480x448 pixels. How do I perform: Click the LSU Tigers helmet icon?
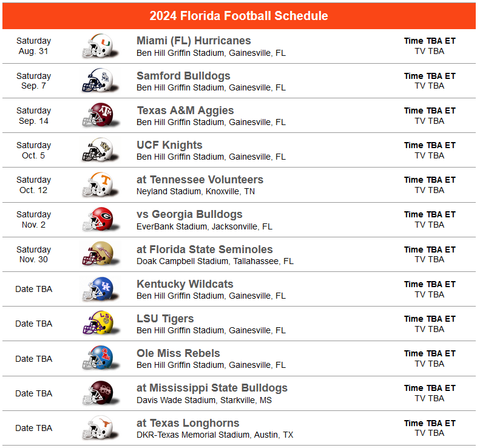97,324
